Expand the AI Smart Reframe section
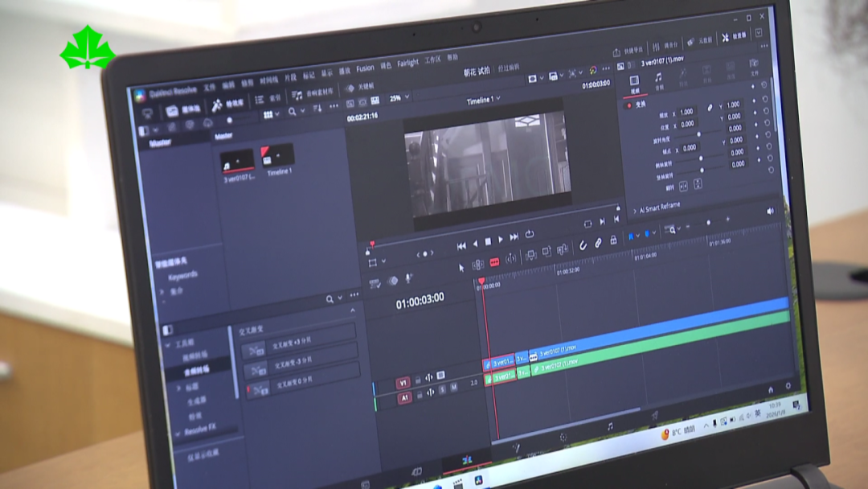Image resolution: width=868 pixels, height=489 pixels. [x=659, y=207]
